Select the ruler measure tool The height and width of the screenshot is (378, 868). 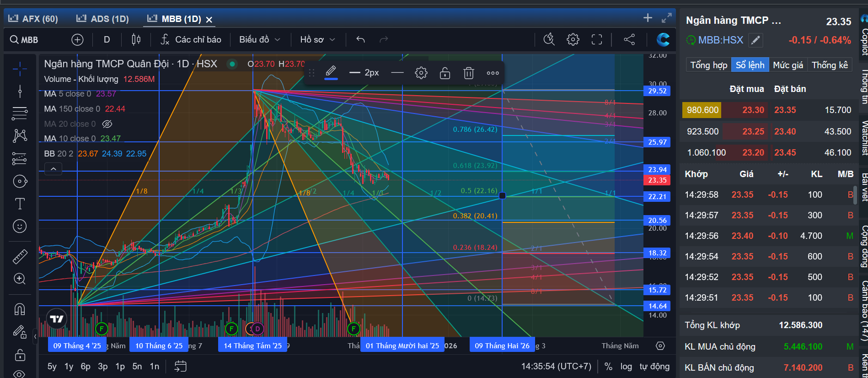20,257
